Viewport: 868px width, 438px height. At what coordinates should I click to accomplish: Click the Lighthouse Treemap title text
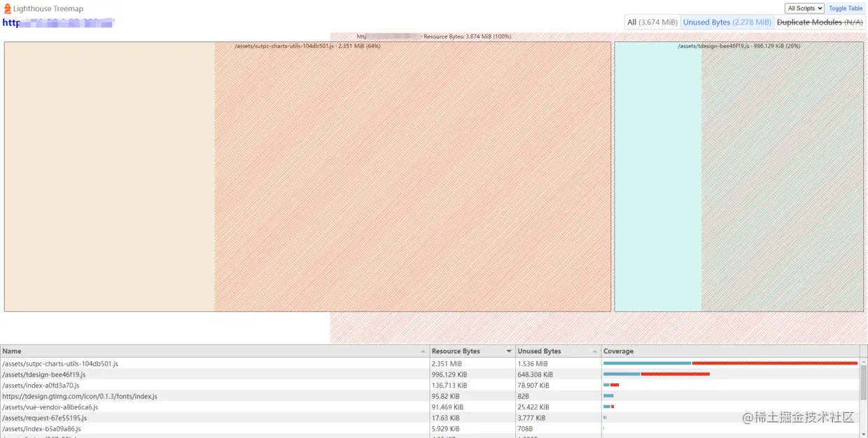[x=48, y=9]
